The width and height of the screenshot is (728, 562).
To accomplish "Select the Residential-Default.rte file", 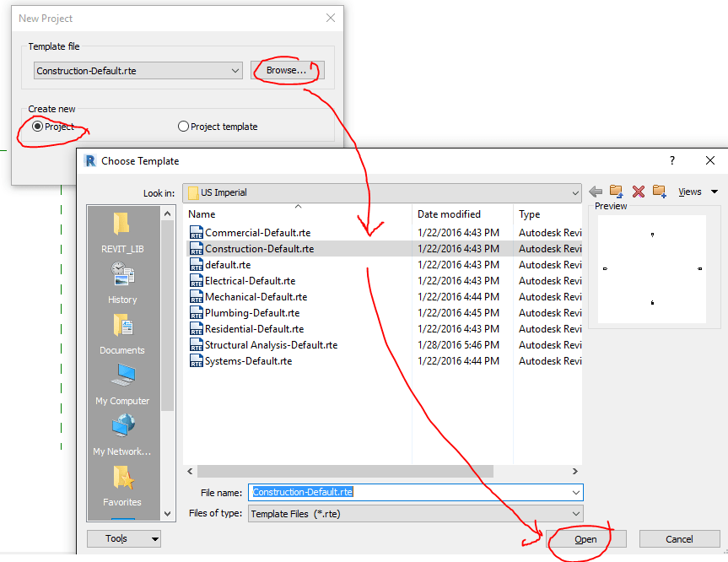I will coord(255,329).
